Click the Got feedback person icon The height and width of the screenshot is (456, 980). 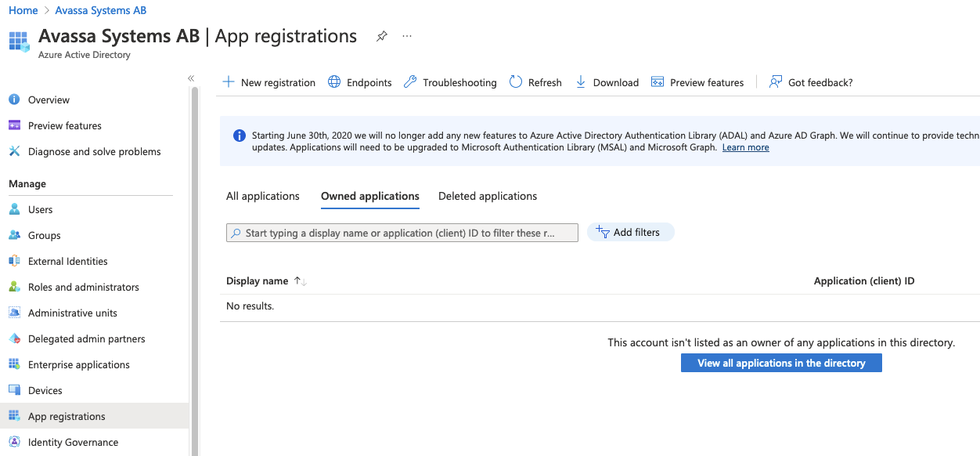coord(776,82)
